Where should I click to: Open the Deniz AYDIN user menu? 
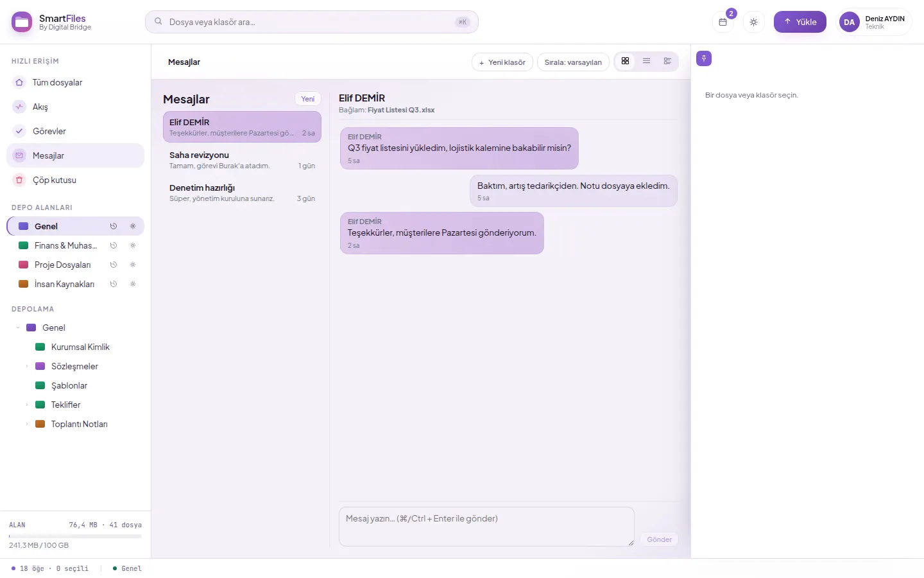(875, 22)
